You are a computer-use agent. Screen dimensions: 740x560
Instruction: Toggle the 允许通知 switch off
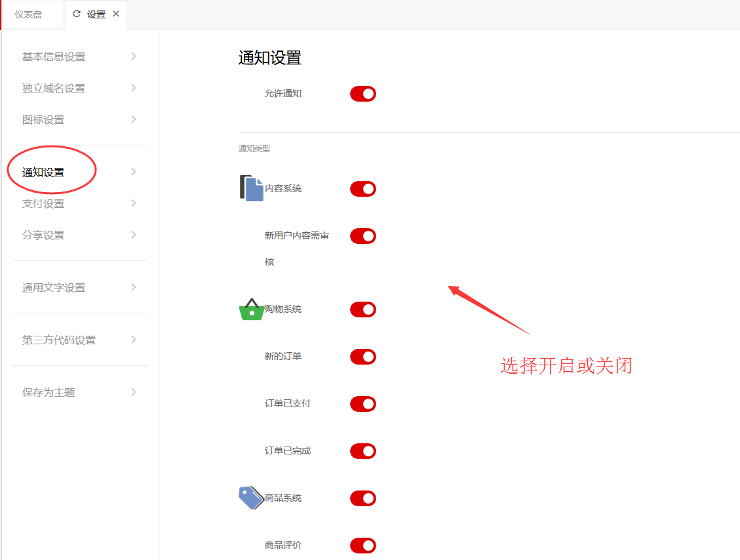pyautogui.click(x=362, y=94)
